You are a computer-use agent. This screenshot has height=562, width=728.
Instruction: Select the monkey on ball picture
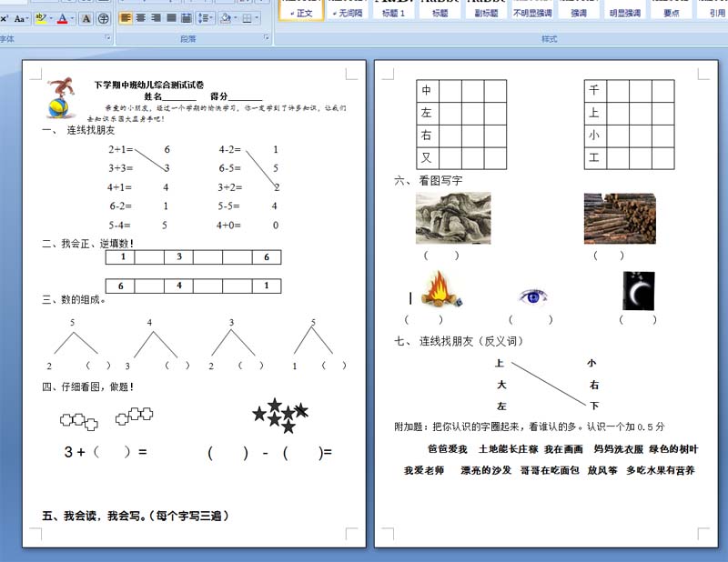coord(62,98)
